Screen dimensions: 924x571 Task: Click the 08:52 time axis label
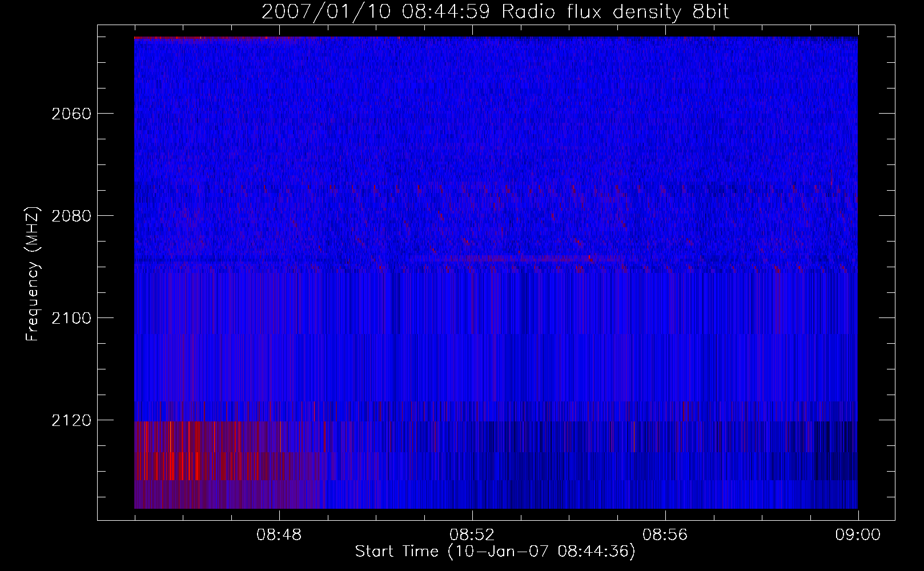click(472, 535)
